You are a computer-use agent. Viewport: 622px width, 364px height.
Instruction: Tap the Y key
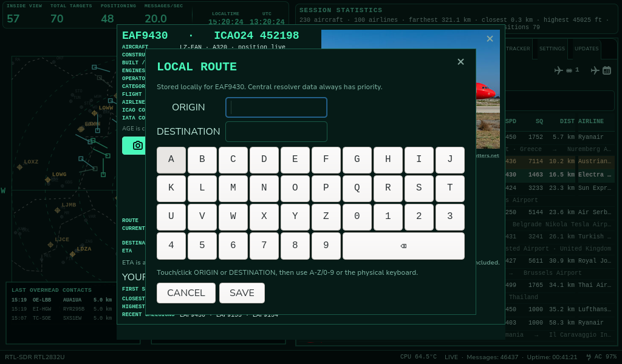pyautogui.click(x=295, y=217)
